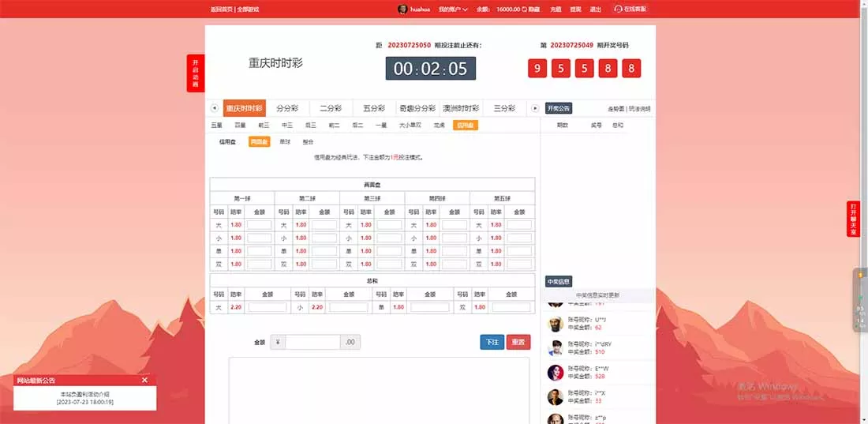Open the 打开聊天室 side tab
The image size is (868, 424).
pos(852,219)
